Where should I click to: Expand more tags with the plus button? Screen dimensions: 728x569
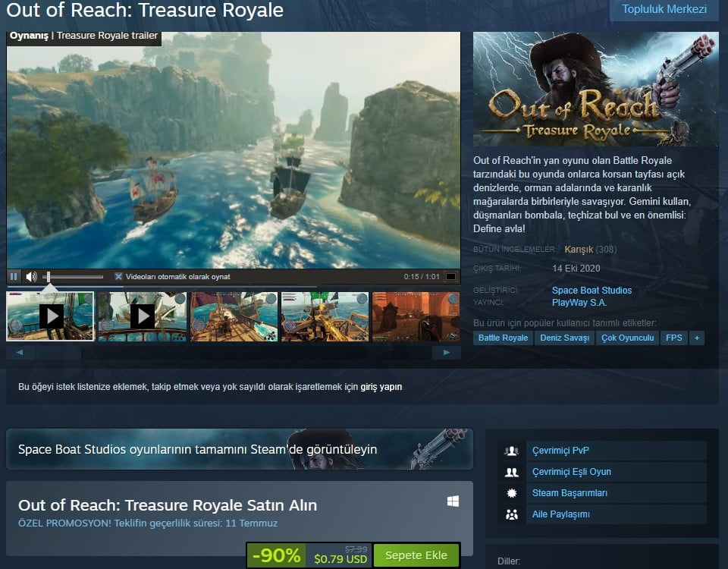[x=696, y=338]
